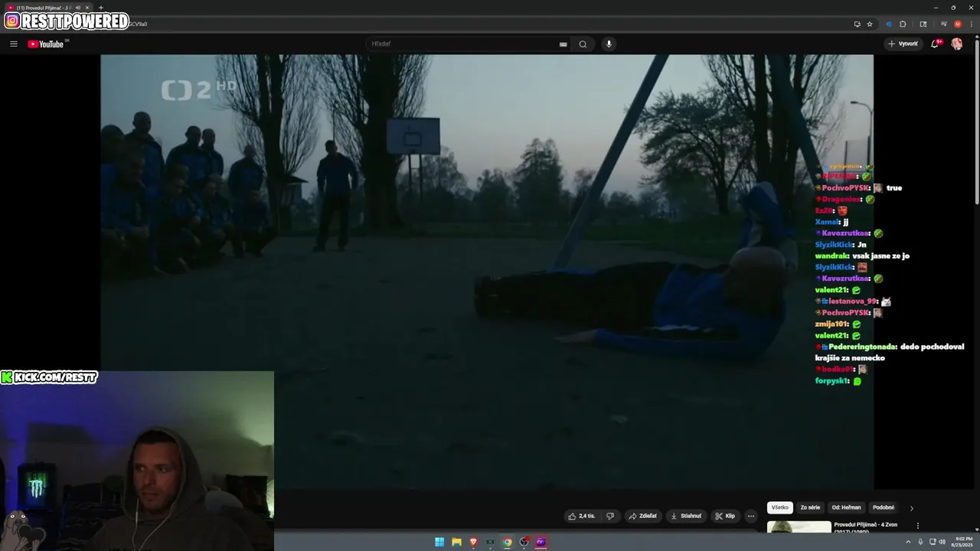
Task: Open the YouTube account avatar menu
Action: click(x=957, y=44)
